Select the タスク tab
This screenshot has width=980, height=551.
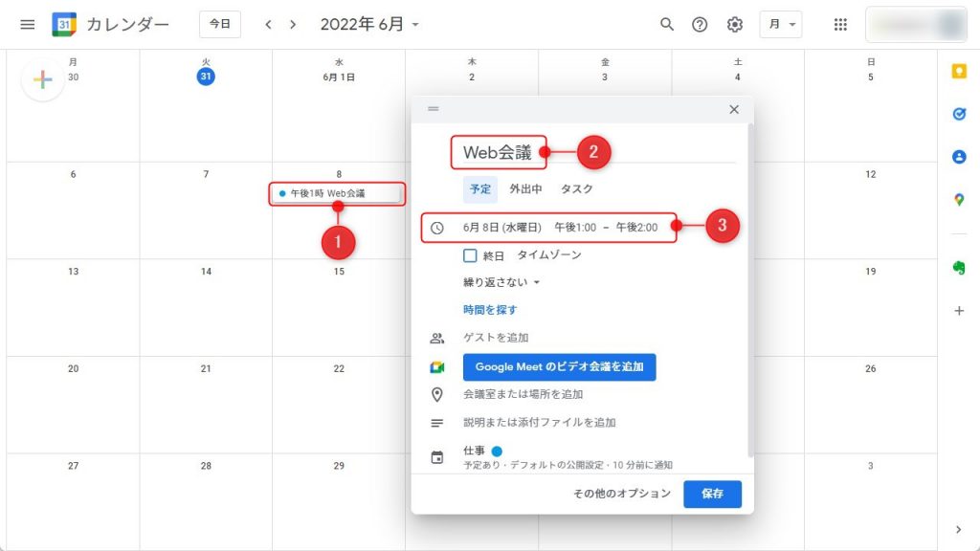click(x=576, y=188)
